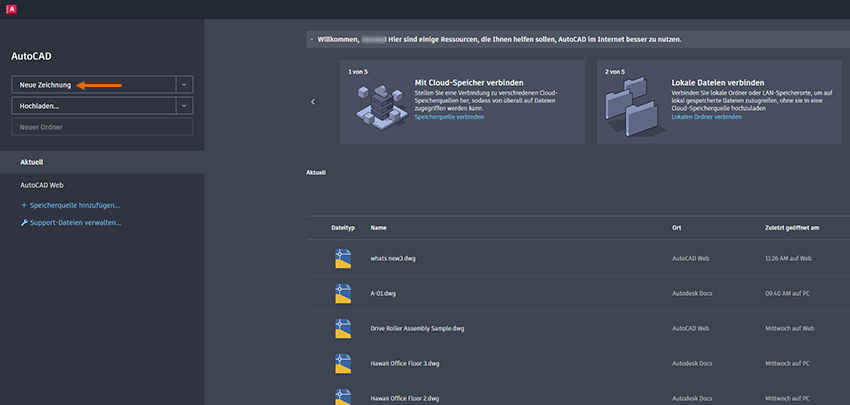Viewport: 850px width, 405px height.
Task: Click the DWG icon for Drive Roller Assembly Sample.dwg
Action: 343,329
